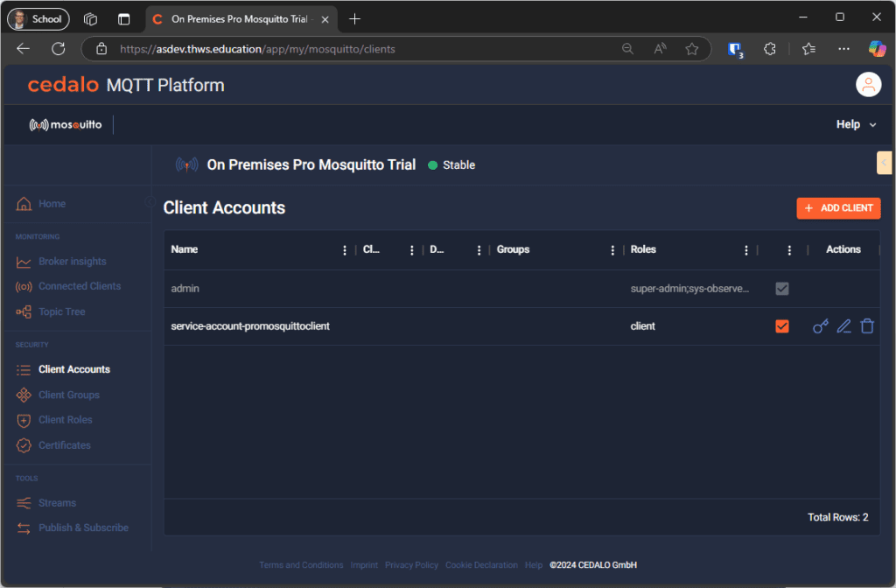Open the Topic Tree view
This screenshot has width=896, height=588.
click(61, 311)
